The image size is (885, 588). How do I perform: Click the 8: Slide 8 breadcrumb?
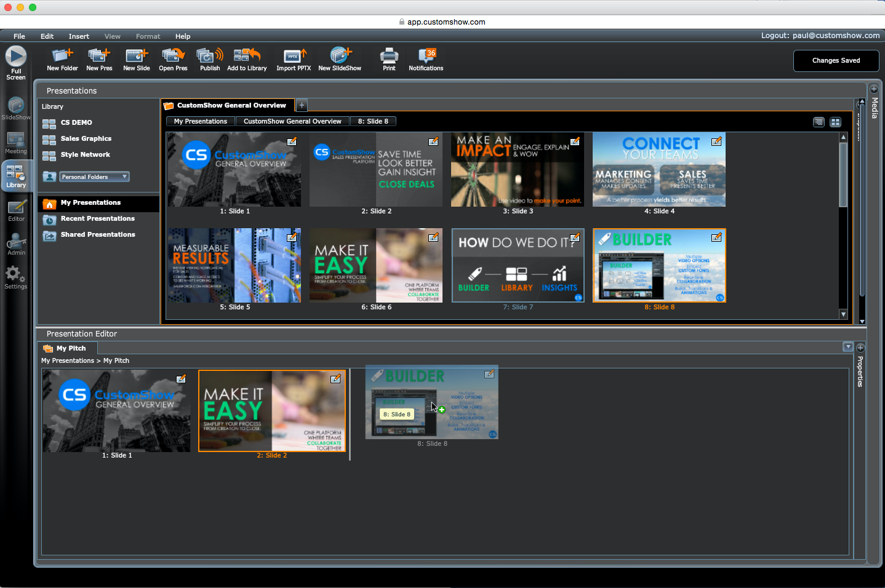click(x=373, y=121)
